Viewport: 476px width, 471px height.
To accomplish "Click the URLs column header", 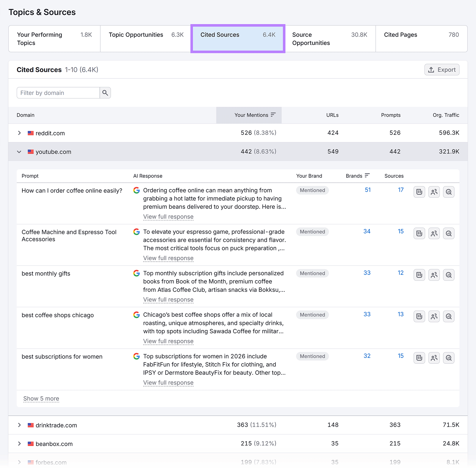I will click(332, 115).
